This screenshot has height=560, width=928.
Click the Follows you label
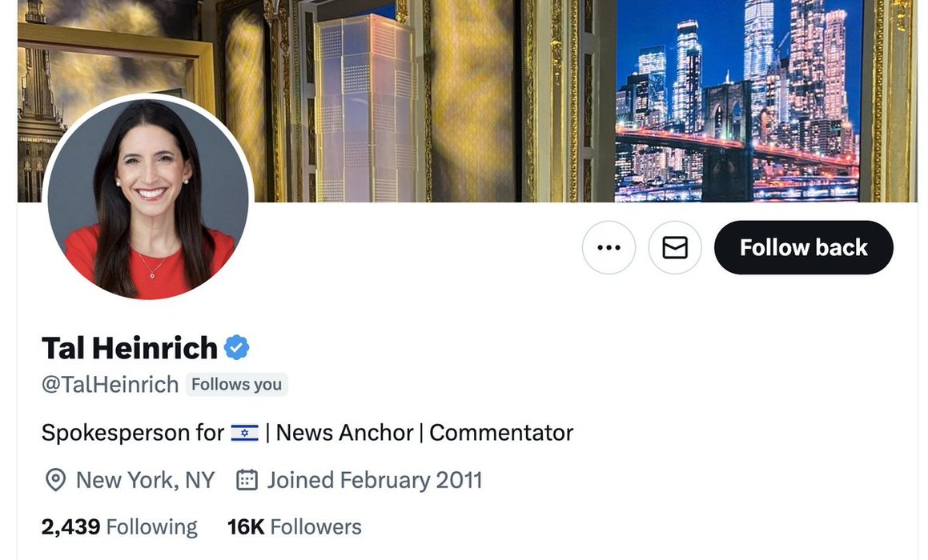(x=237, y=384)
